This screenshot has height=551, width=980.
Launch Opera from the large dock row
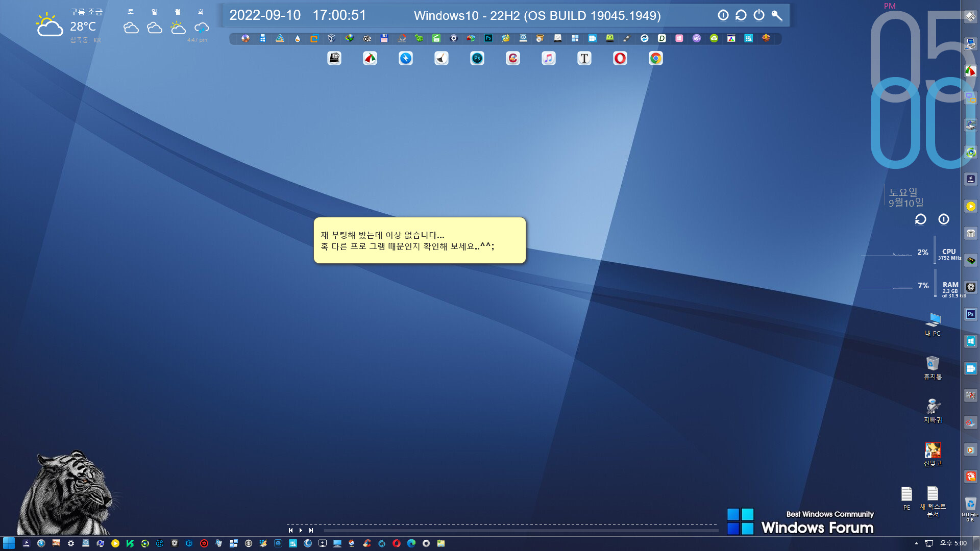pyautogui.click(x=620, y=59)
